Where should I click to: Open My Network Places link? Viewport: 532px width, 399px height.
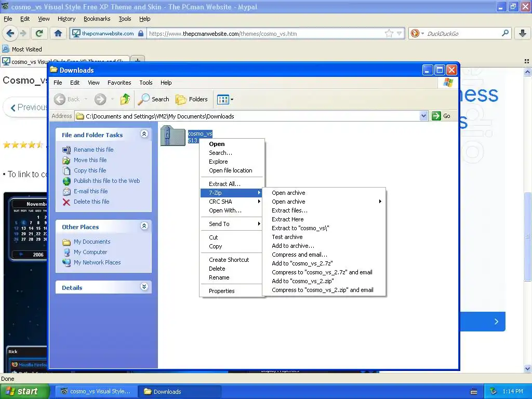point(97,262)
